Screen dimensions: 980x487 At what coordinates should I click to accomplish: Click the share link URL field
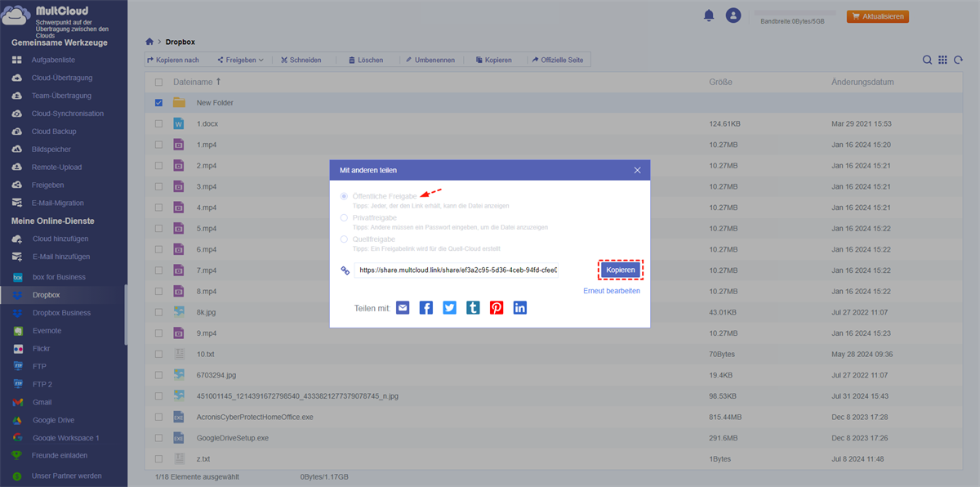[457, 270]
